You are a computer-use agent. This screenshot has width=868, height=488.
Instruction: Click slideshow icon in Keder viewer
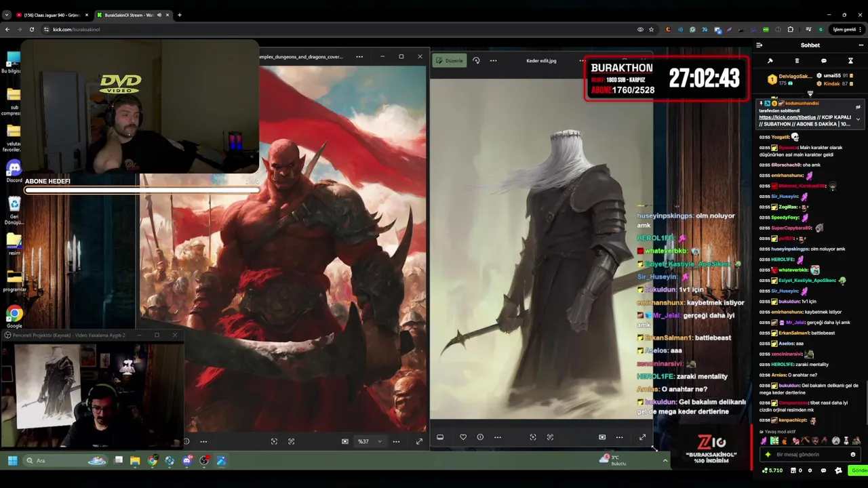602,437
